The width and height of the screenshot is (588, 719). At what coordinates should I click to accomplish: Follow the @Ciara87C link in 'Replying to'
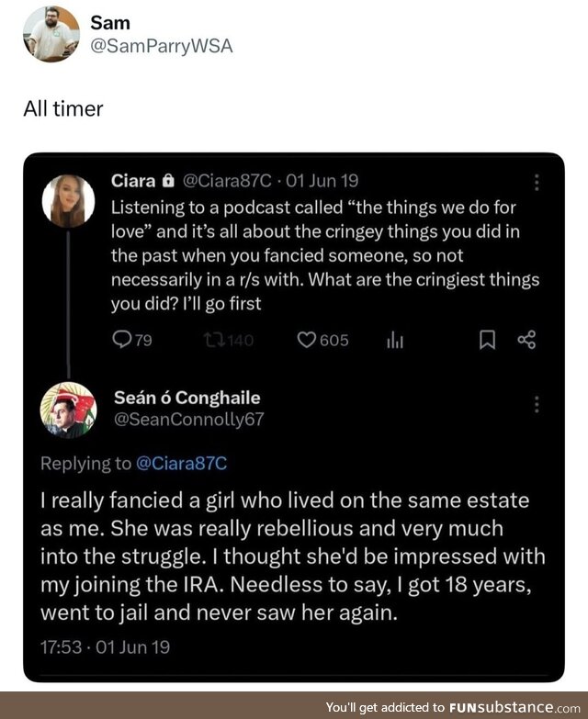point(181,463)
